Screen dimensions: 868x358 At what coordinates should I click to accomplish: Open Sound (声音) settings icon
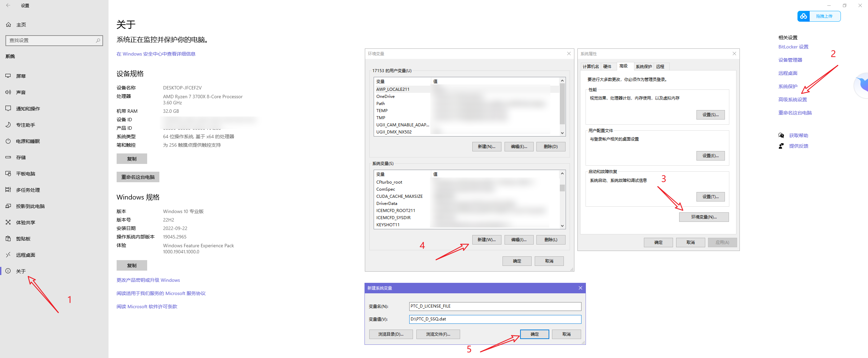click(8, 92)
